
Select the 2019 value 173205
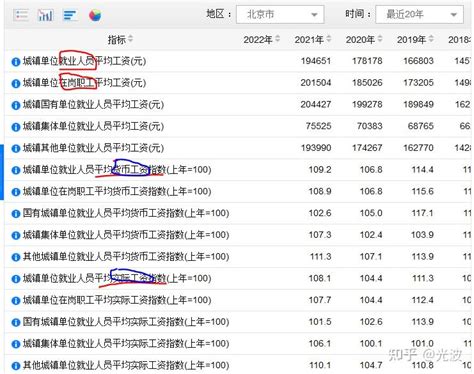point(418,83)
